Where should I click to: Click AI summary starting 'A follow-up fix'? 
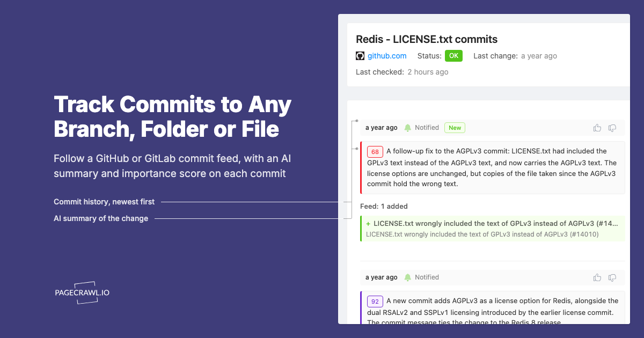point(493,167)
